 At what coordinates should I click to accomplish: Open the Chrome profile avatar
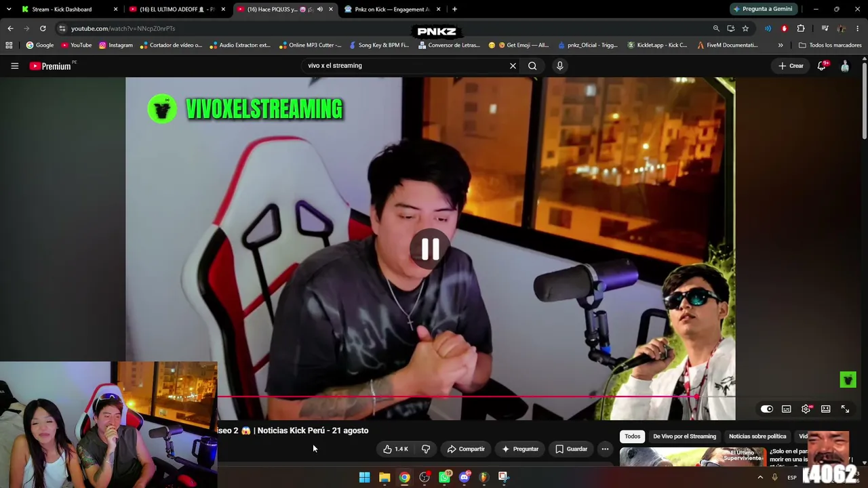tap(842, 28)
